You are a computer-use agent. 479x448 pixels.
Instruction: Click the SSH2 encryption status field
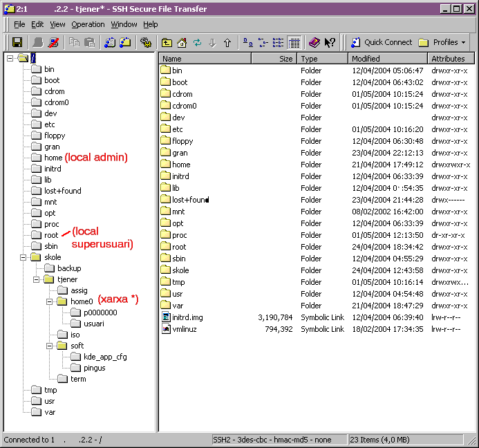click(x=279, y=440)
